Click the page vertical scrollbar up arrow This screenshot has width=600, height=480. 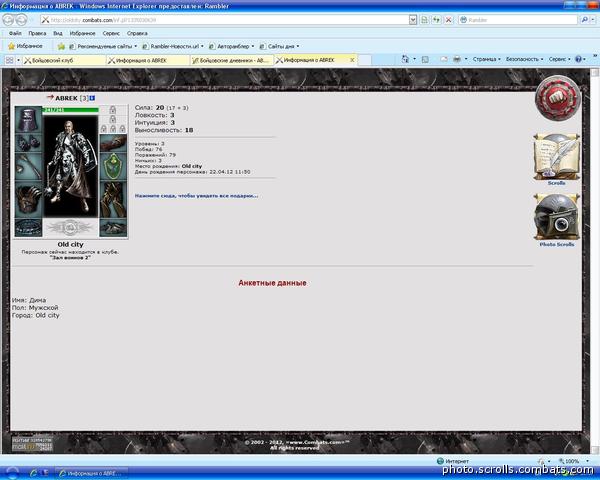[594, 72]
